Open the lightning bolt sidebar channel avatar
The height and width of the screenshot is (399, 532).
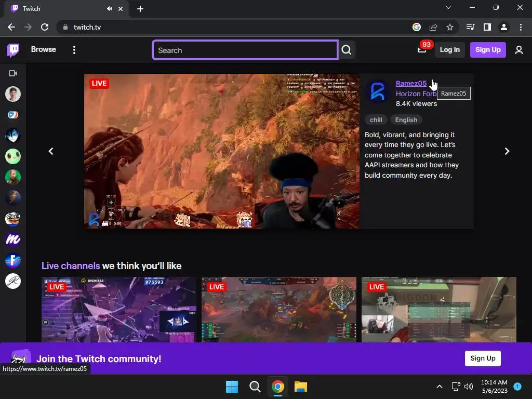coord(13,198)
